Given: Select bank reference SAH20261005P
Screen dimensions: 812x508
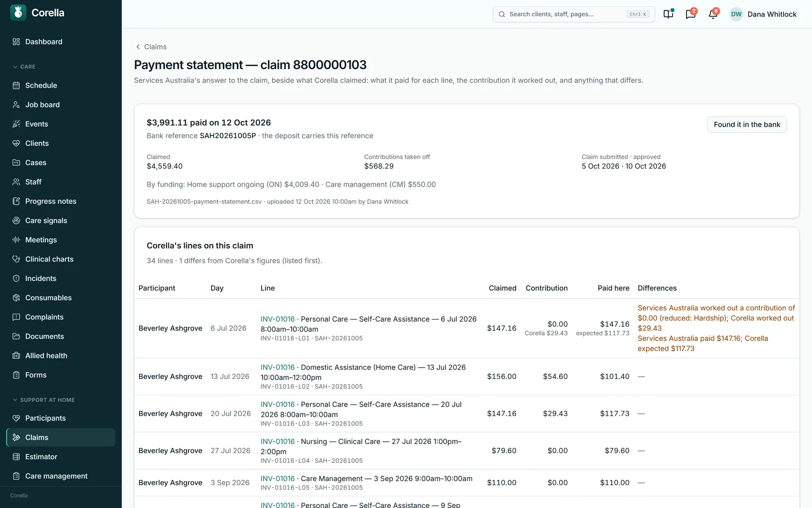Looking at the screenshot, I should [x=228, y=136].
